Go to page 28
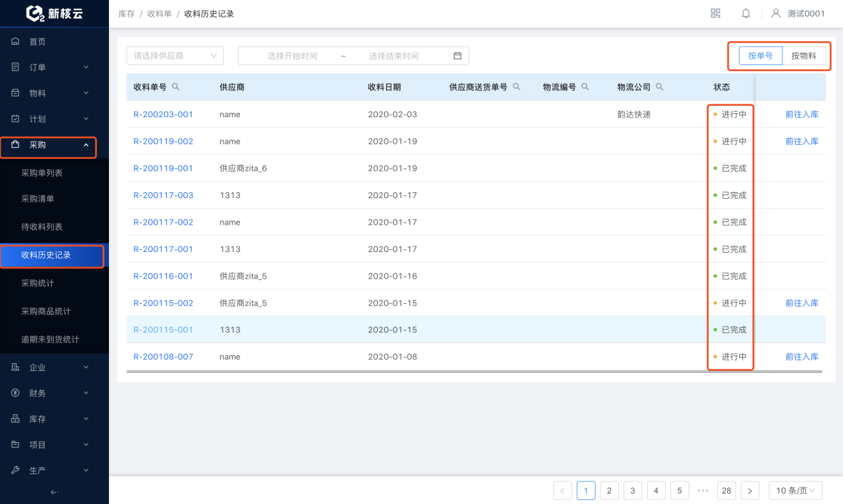The height and width of the screenshot is (504, 843). point(727,491)
